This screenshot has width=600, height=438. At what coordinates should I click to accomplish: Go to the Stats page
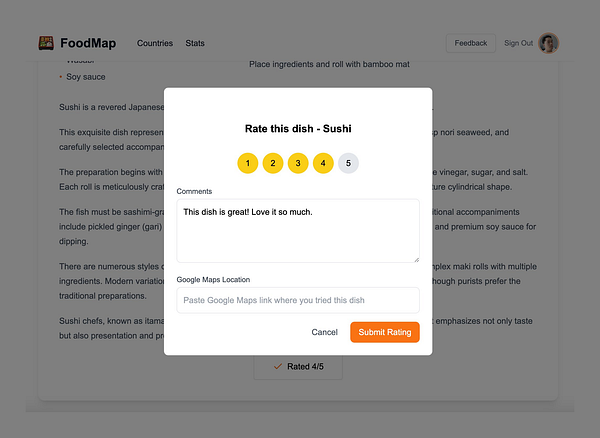(x=195, y=43)
